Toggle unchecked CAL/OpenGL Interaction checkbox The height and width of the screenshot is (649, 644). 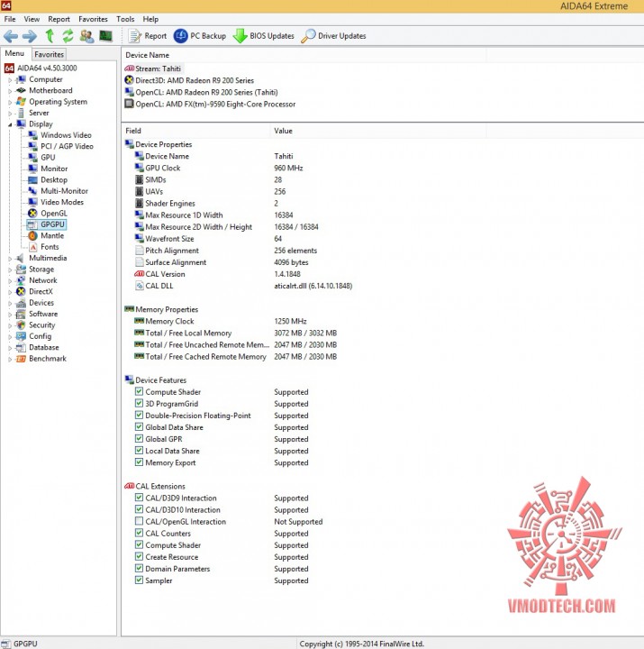pos(139,521)
